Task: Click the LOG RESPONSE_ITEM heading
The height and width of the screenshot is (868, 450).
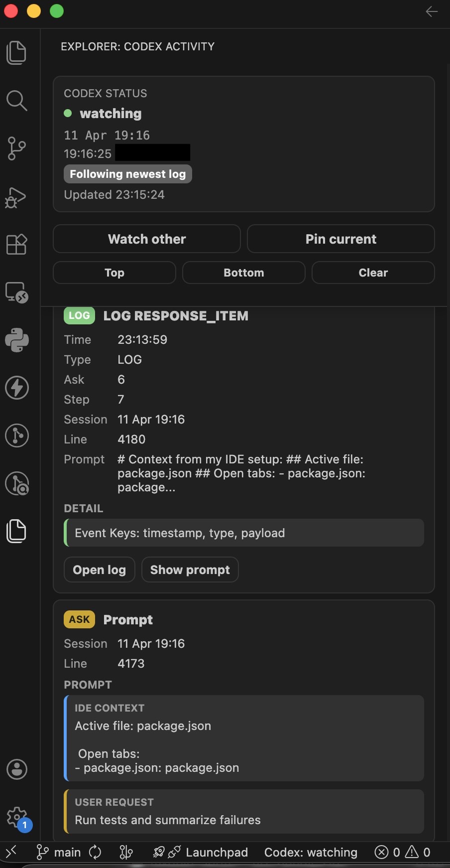Action: [176, 316]
